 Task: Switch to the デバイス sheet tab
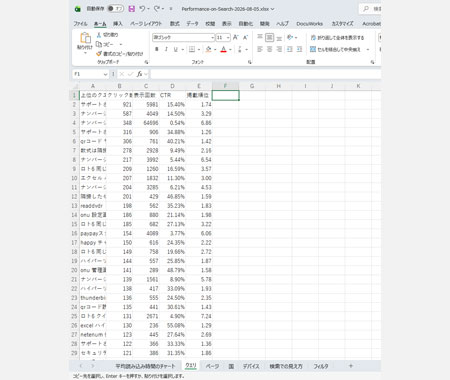point(251,366)
